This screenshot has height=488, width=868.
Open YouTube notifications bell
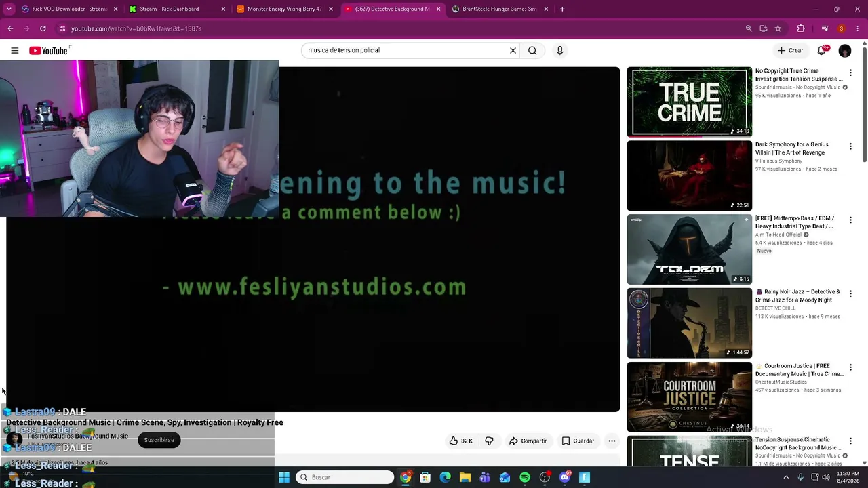822,50
